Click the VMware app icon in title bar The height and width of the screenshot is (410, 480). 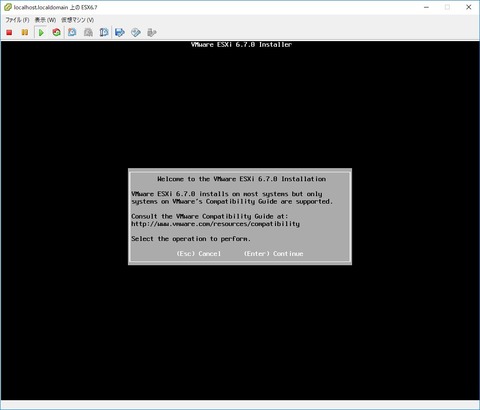[8, 7]
